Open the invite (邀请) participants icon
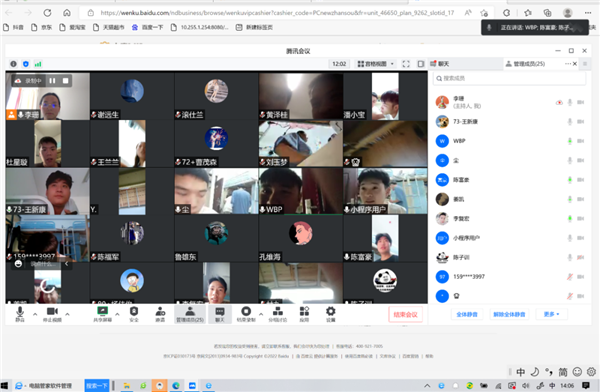This screenshot has width=600, height=392. [x=160, y=314]
